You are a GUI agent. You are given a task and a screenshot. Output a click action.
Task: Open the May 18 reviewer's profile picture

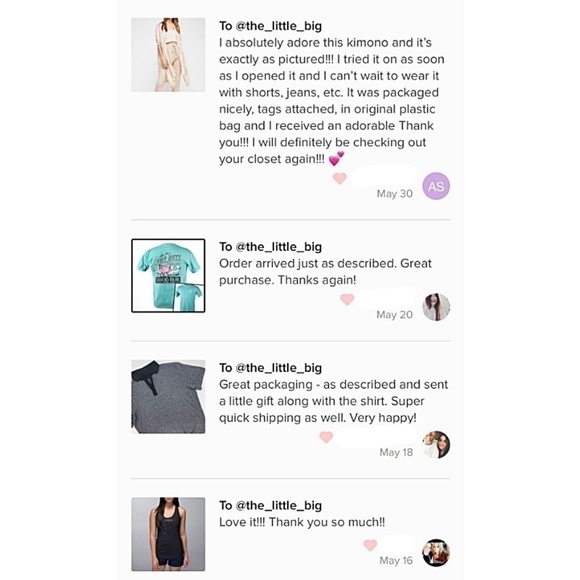coord(436,445)
